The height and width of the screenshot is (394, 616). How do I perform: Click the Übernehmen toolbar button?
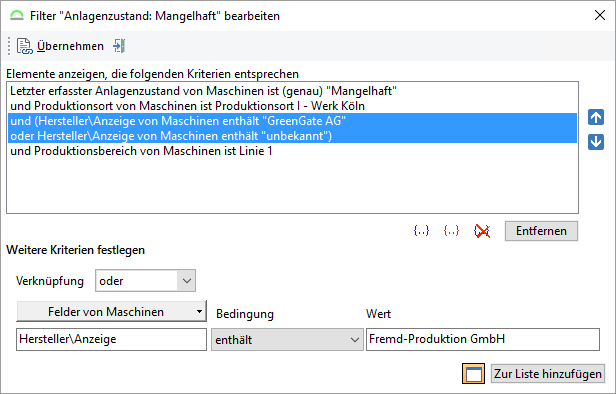click(x=60, y=46)
